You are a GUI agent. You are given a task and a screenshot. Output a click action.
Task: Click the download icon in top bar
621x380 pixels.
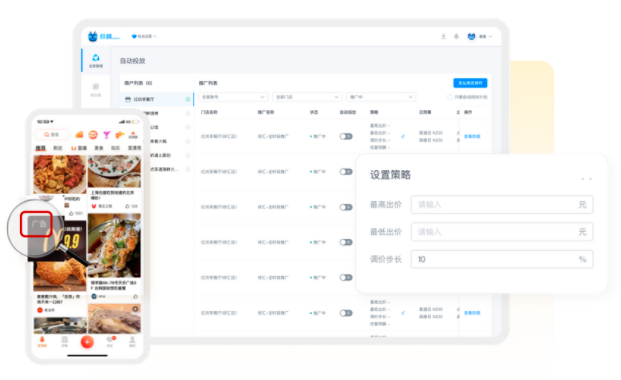(443, 36)
